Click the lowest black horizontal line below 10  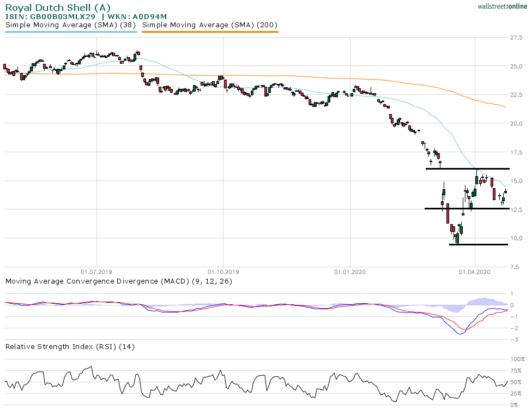[x=479, y=244]
